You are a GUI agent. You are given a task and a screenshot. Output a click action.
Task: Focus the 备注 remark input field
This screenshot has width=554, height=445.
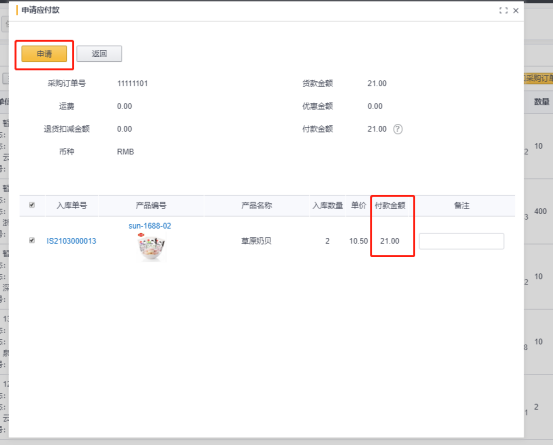tap(461, 241)
